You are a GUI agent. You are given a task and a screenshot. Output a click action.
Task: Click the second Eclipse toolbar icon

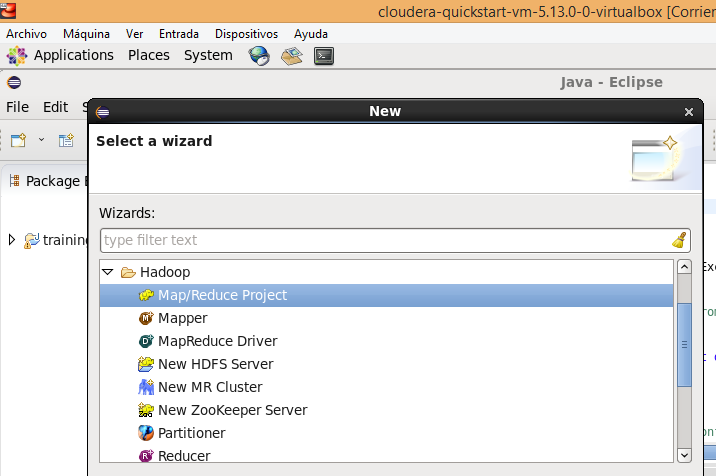[x=66, y=140]
